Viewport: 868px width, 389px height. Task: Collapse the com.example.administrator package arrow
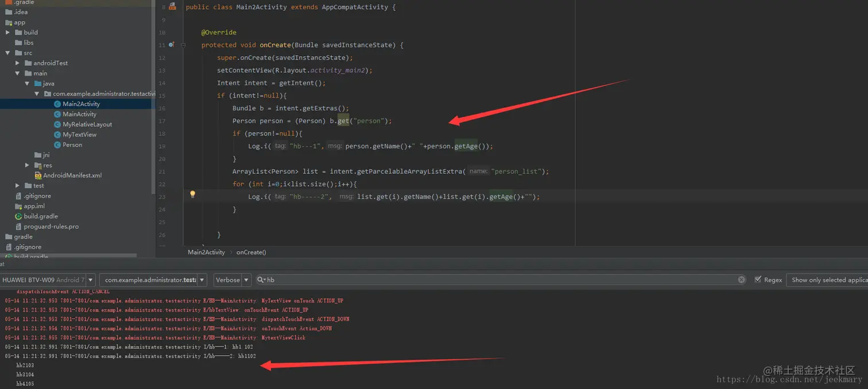[x=37, y=94]
